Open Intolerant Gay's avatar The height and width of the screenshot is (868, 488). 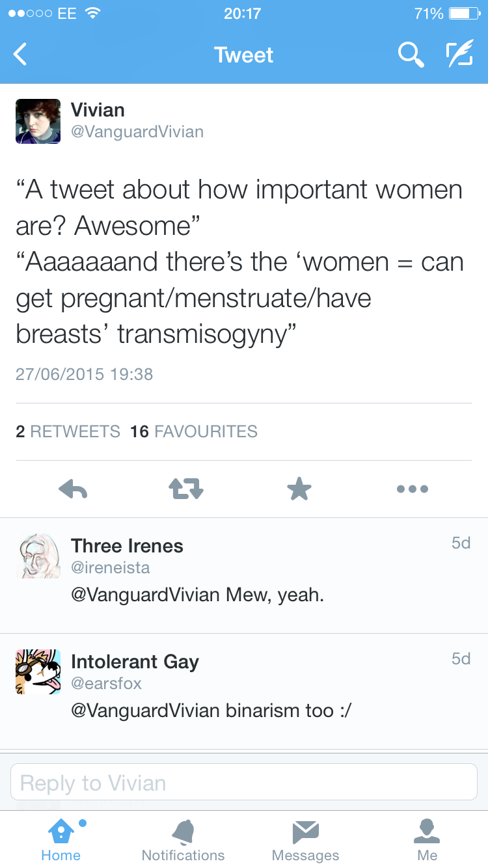tap(38, 672)
